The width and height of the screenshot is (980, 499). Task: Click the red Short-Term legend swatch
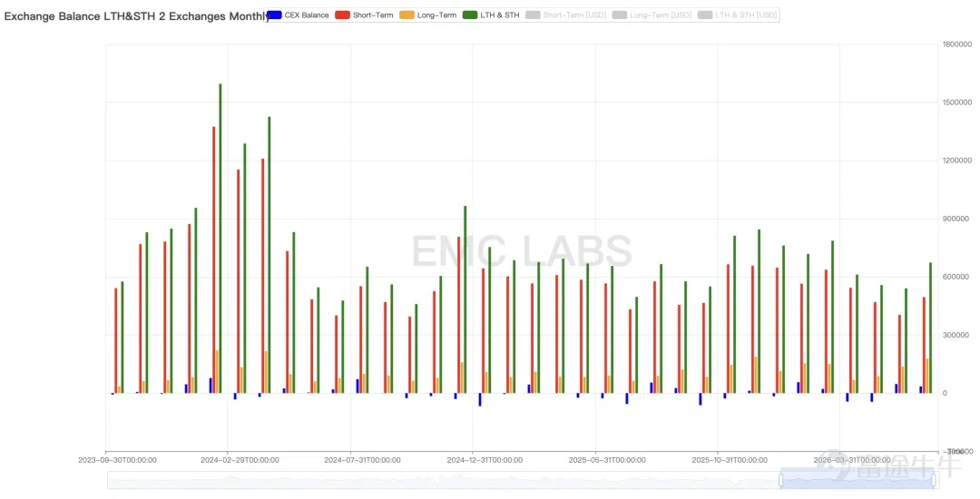coord(342,15)
